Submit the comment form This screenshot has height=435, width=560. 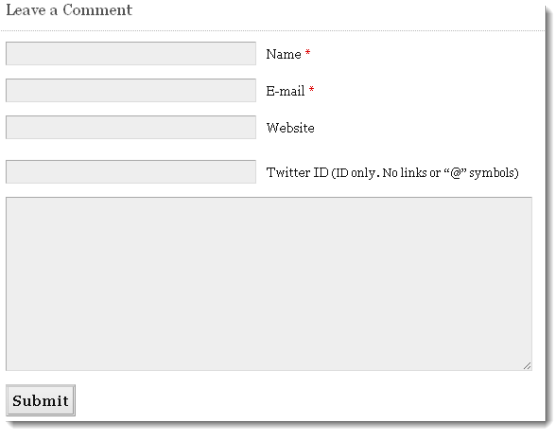pos(41,400)
